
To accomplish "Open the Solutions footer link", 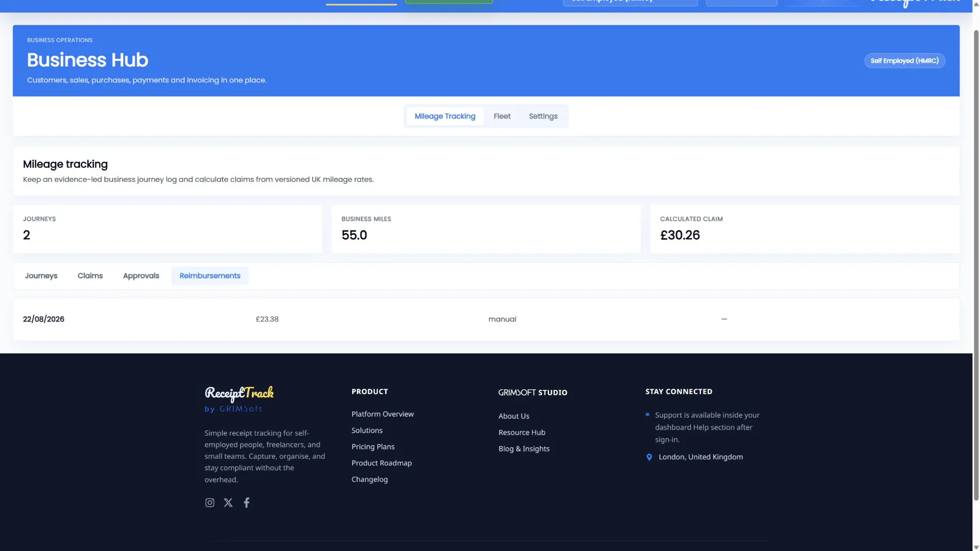I will coord(367,430).
